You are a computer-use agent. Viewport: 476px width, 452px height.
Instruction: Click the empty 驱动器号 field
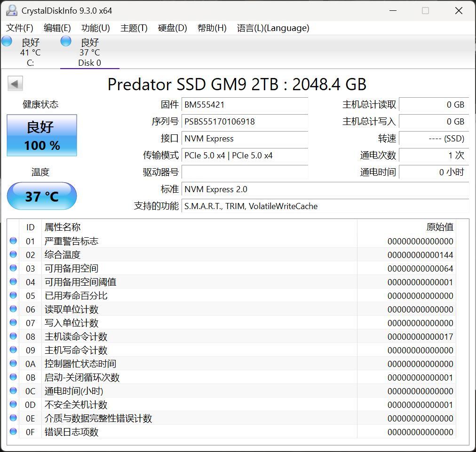(x=245, y=172)
